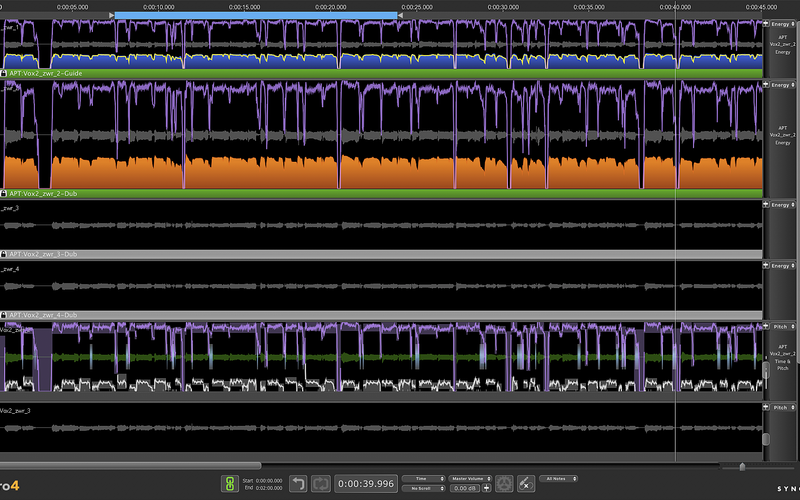Viewport: 800px width, 500px height.
Task: Click the End 0:02:00.000 value
Action: tap(268, 488)
